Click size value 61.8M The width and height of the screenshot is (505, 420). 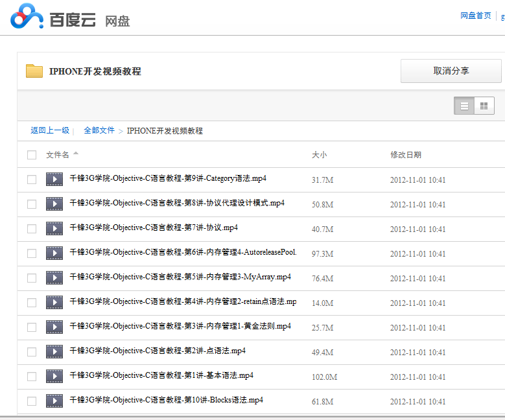coord(322,402)
